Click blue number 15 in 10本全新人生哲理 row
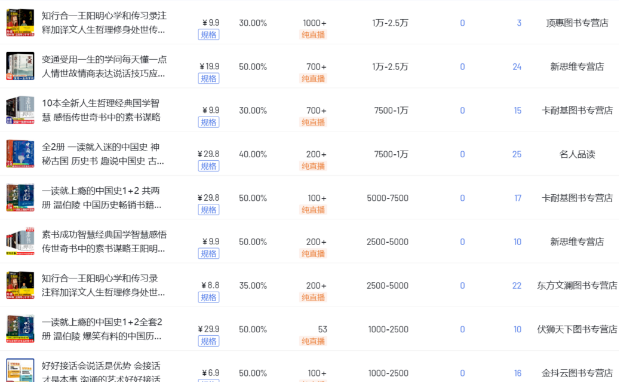The height and width of the screenshot is (382, 619). tap(518, 110)
